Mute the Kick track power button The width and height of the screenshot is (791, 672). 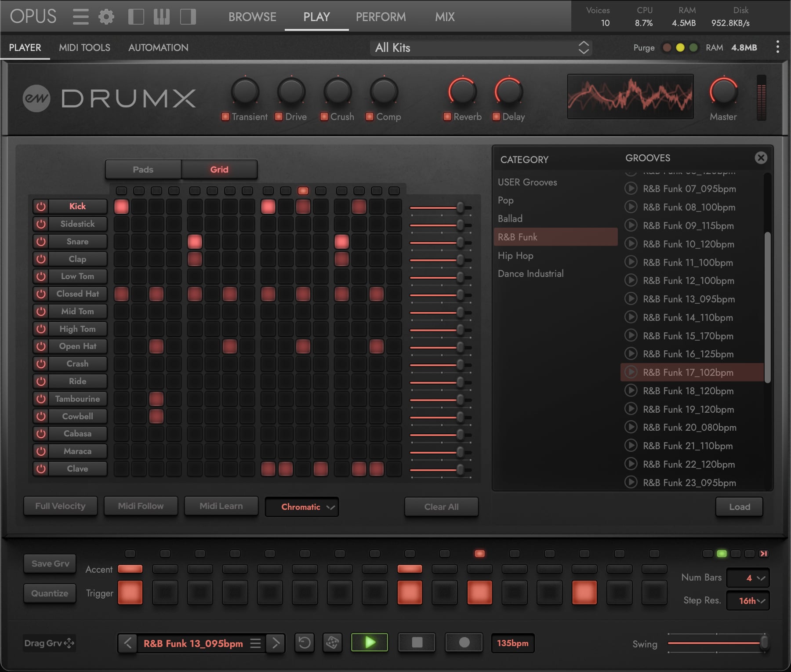click(x=41, y=206)
